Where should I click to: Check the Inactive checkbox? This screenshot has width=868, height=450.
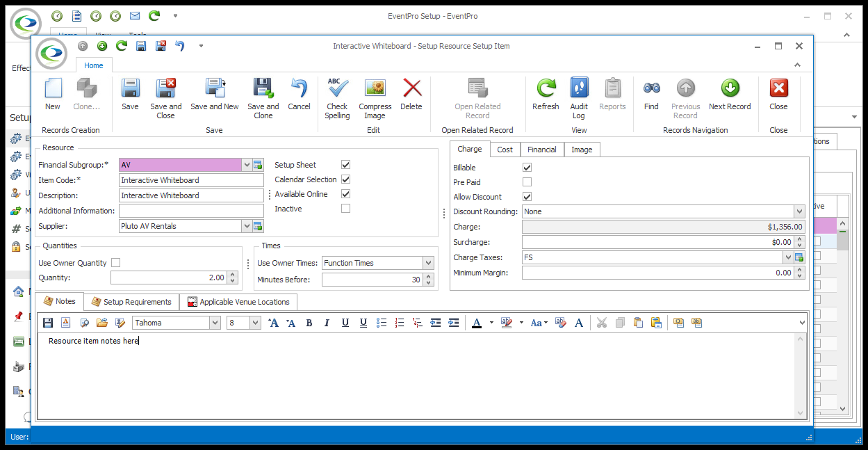click(345, 209)
